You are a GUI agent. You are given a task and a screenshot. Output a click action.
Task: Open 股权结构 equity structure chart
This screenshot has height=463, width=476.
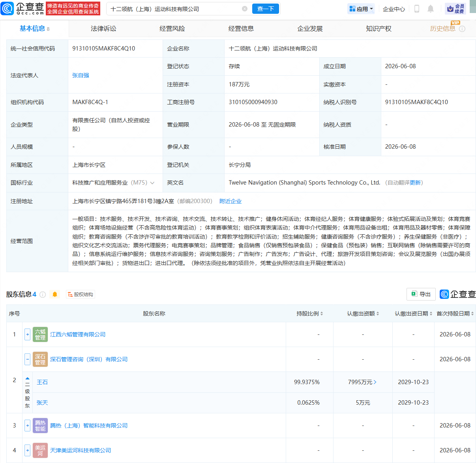click(81, 295)
